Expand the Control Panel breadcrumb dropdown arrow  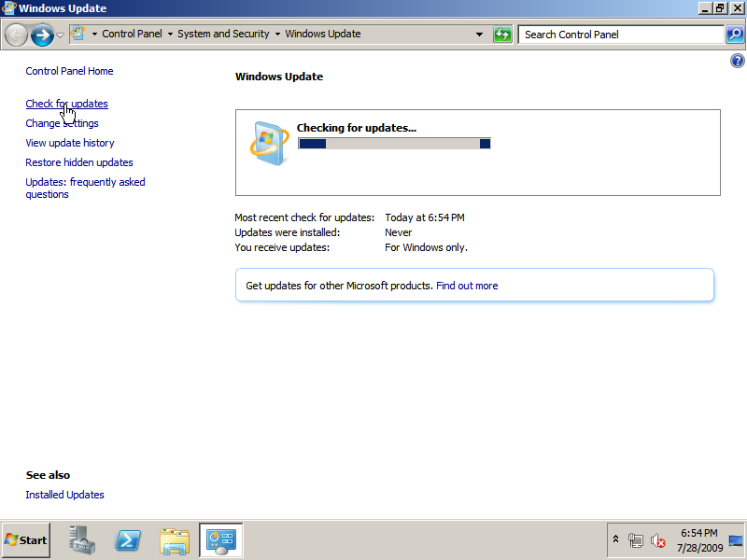tap(170, 35)
